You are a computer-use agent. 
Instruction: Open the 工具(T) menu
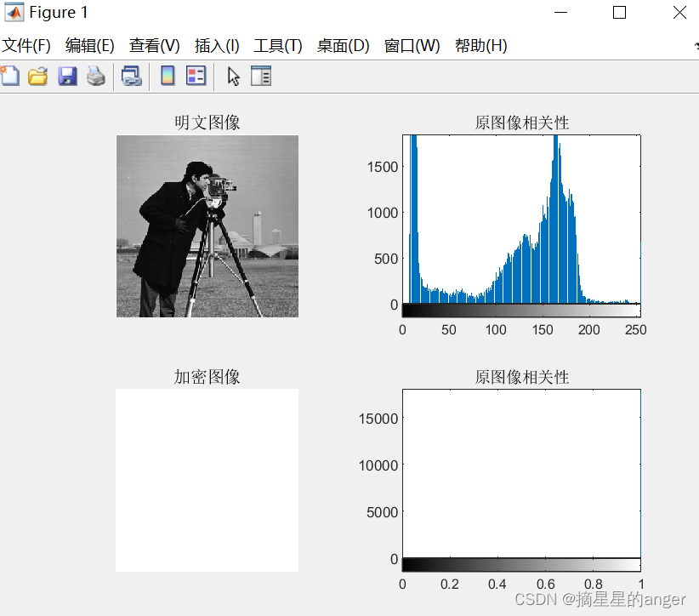pyautogui.click(x=278, y=45)
